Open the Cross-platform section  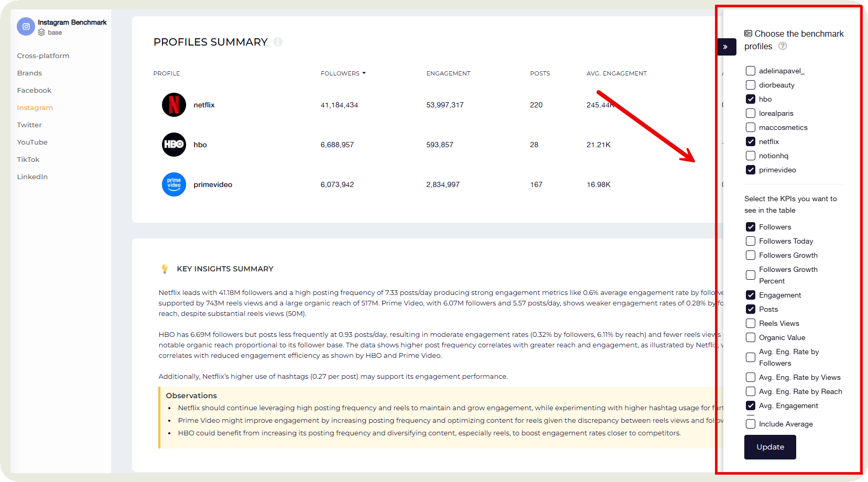[x=43, y=56]
